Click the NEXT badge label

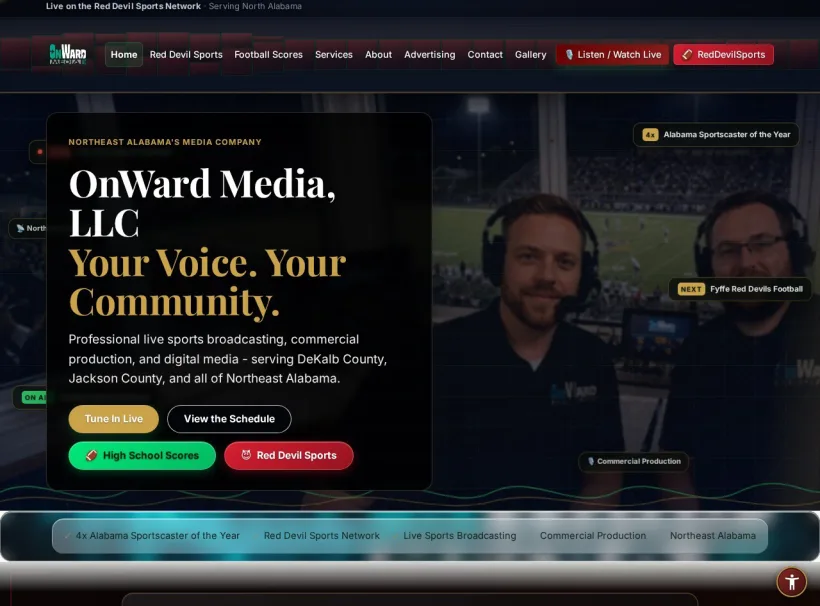691,289
